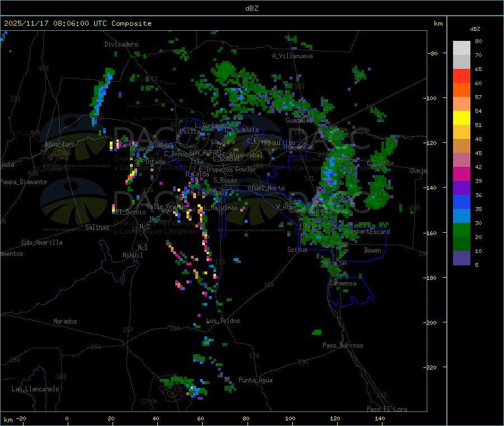Click the G_Campos label

tap(380, 163)
